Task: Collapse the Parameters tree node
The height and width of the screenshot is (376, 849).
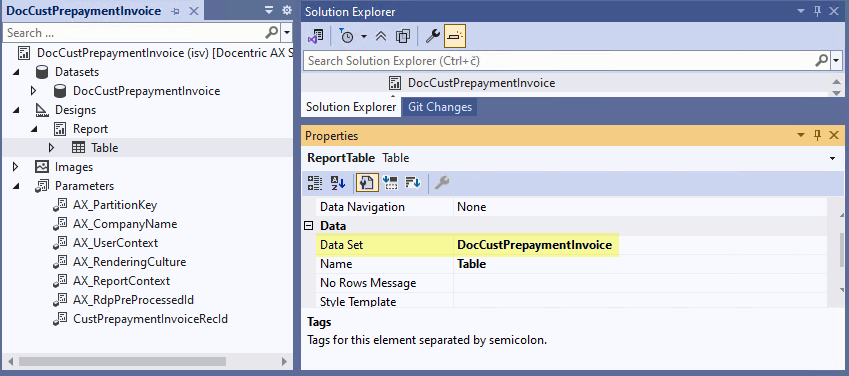Action: [x=15, y=186]
